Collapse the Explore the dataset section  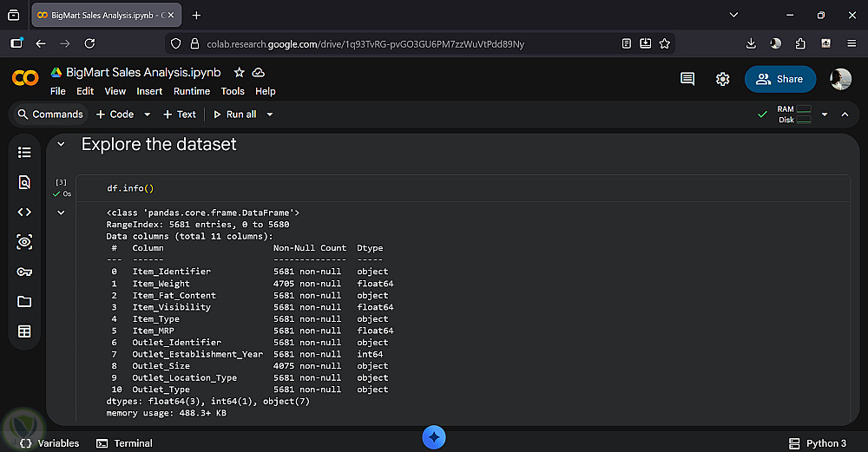61,144
